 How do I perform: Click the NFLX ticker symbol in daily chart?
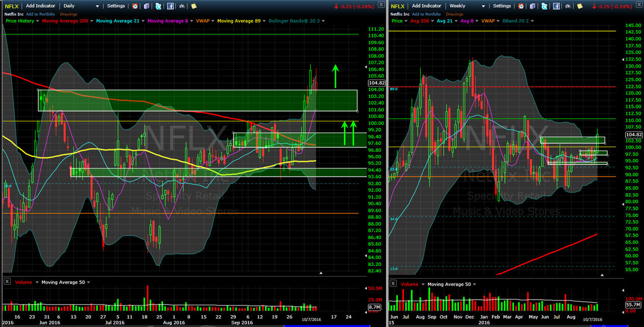11,6
